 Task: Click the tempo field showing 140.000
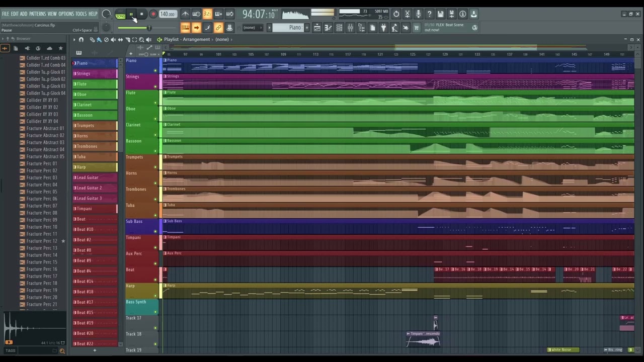(x=168, y=14)
